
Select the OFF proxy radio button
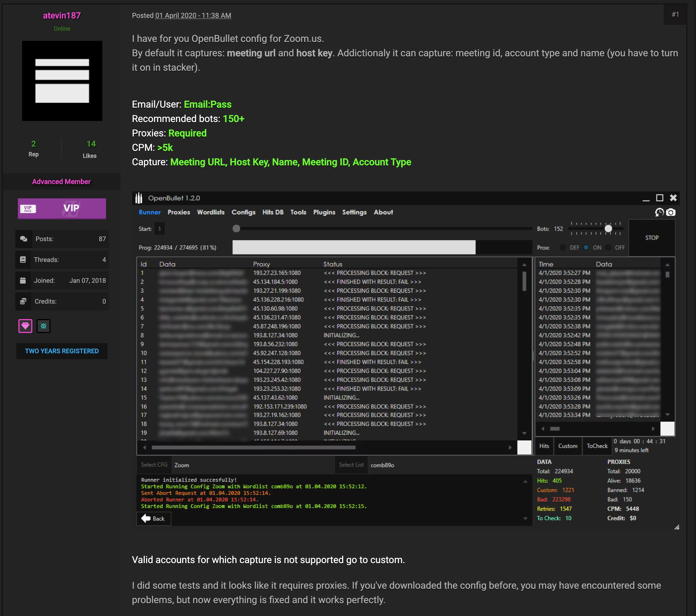(x=608, y=248)
